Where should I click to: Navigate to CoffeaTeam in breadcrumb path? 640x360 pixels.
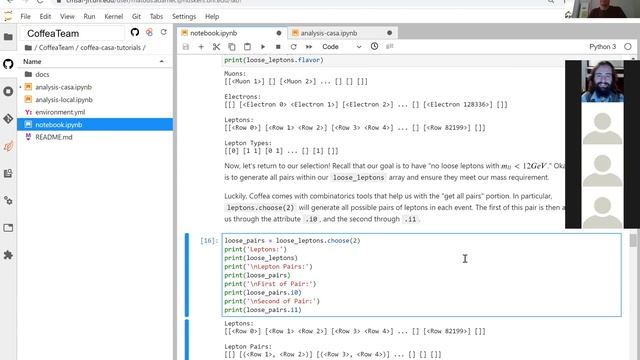point(56,48)
